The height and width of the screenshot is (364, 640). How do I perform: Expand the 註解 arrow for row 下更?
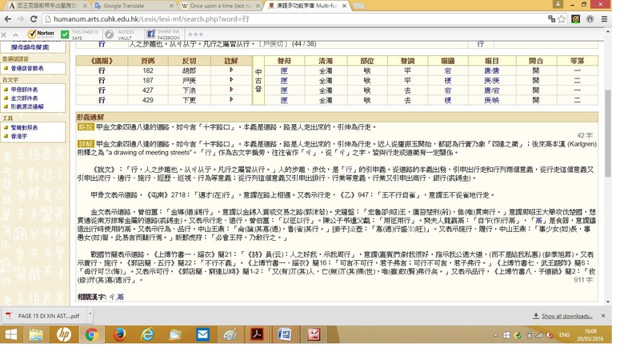[x=231, y=100]
